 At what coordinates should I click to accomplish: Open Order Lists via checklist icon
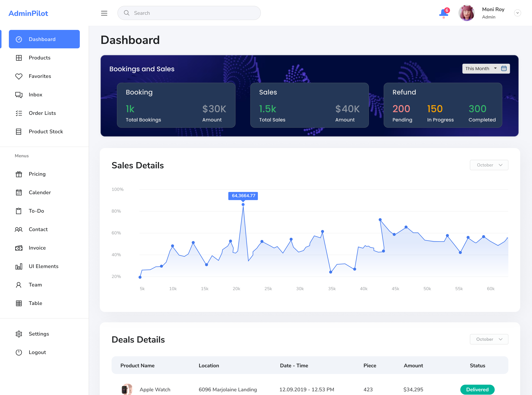coord(19,113)
